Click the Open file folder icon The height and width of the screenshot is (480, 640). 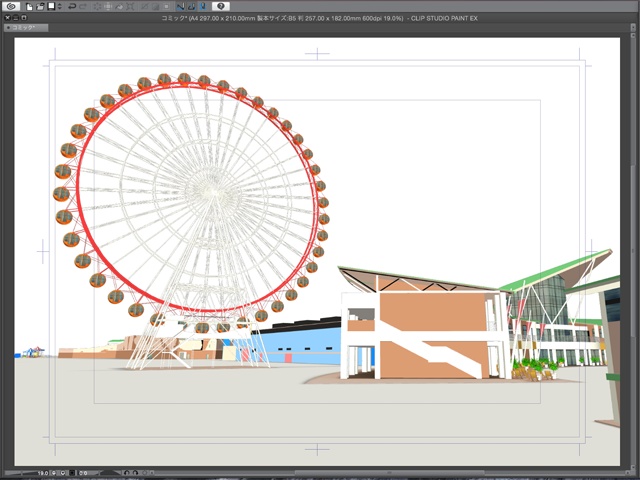[40, 6]
